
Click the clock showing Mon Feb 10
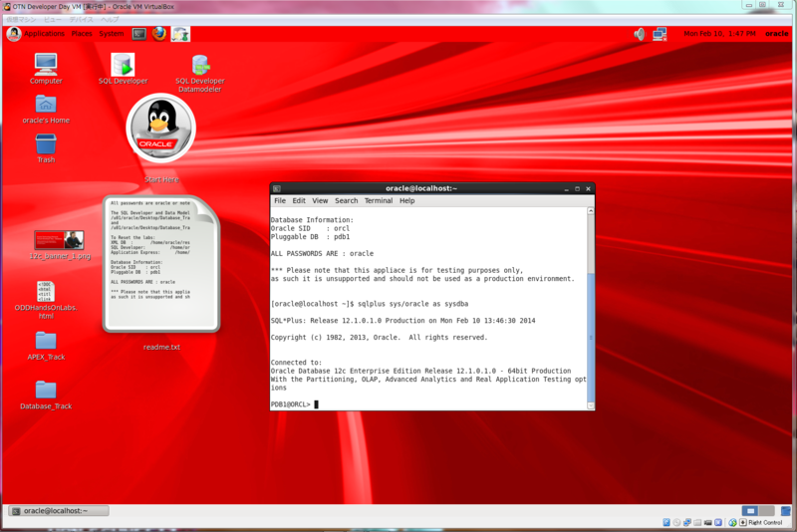click(x=719, y=34)
